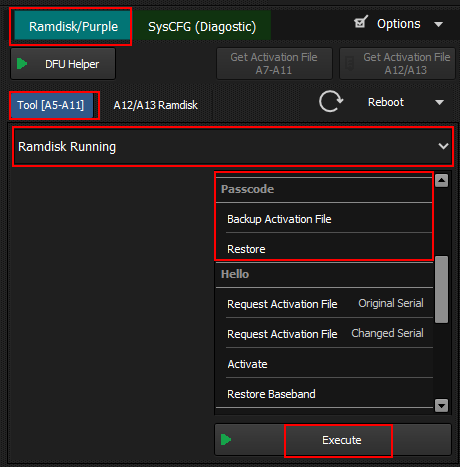Click the scrollbar up arrow in list
This screenshot has height=467, width=460.
pyautogui.click(x=441, y=180)
